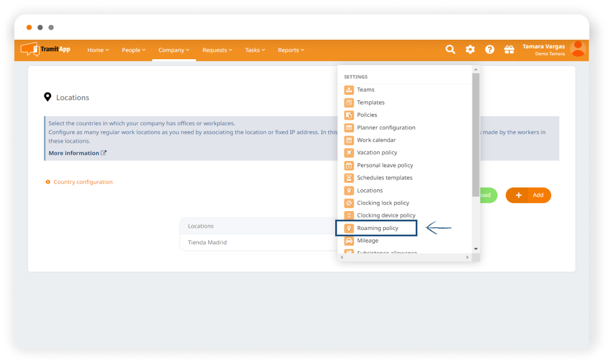Open the Company dropdown menu

[174, 51]
